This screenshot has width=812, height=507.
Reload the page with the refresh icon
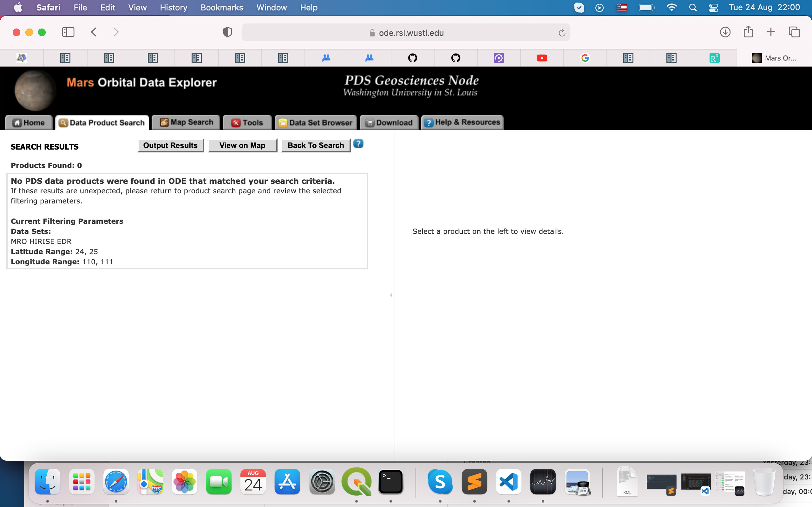pyautogui.click(x=562, y=33)
